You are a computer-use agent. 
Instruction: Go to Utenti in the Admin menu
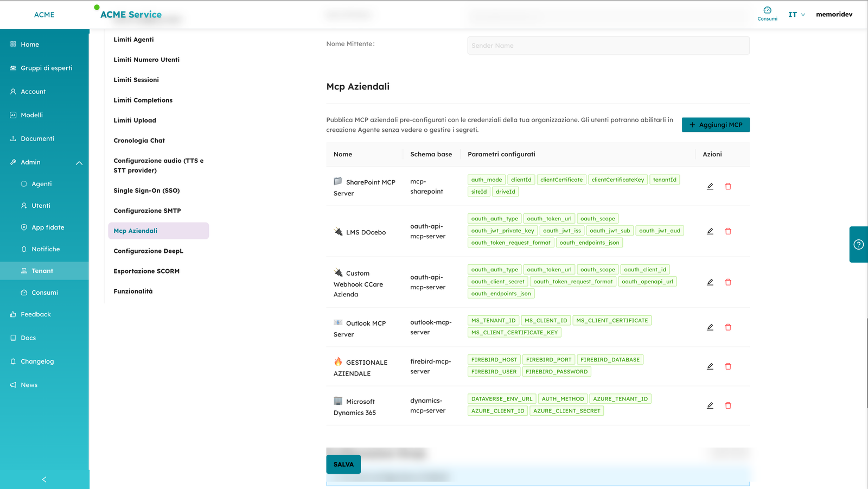(41, 206)
